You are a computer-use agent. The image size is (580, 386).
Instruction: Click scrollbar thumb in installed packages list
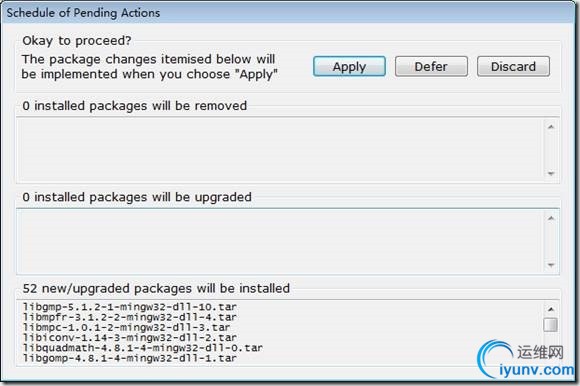(x=551, y=325)
